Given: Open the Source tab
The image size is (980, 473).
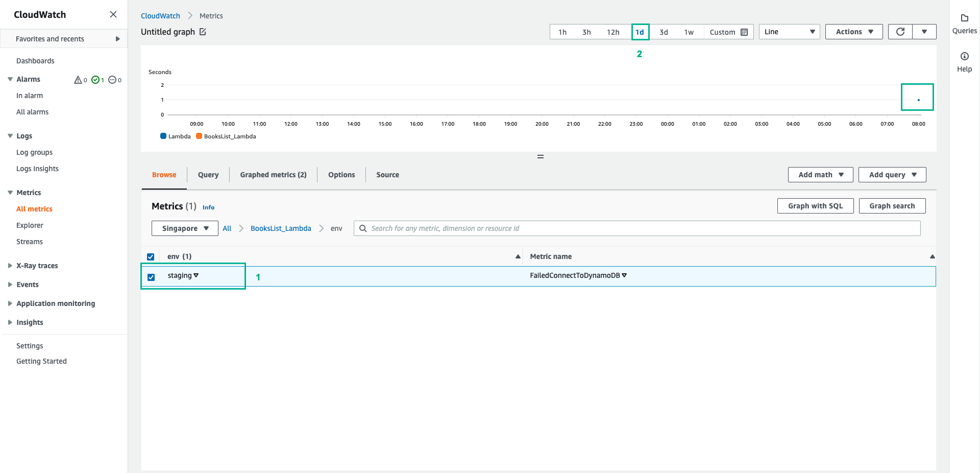Looking at the screenshot, I should (x=387, y=175).
